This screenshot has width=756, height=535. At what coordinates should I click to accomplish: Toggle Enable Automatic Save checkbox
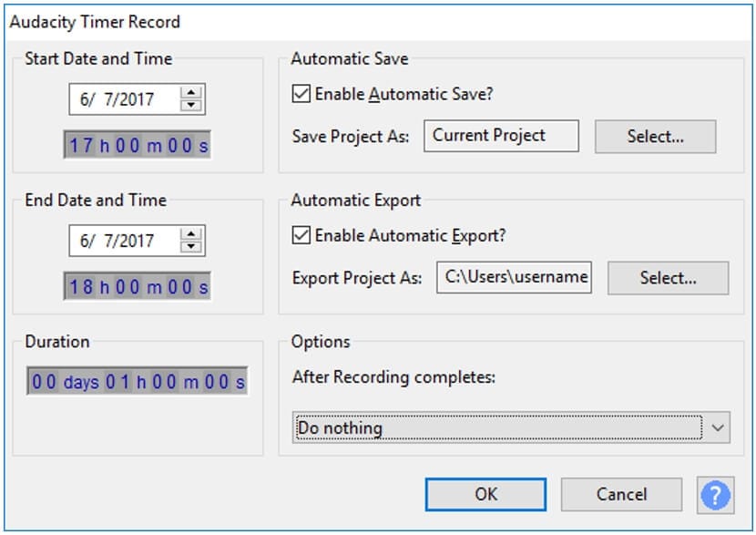pyautogui.click(x=301, y=93)
